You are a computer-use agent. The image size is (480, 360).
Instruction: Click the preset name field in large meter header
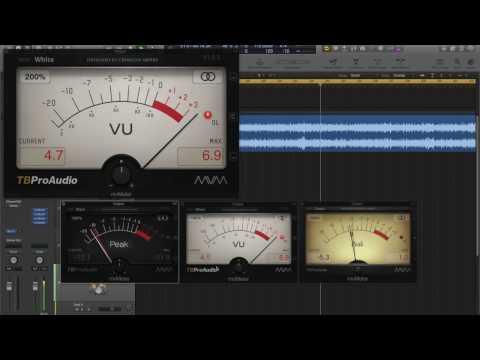tap(123, 60)
